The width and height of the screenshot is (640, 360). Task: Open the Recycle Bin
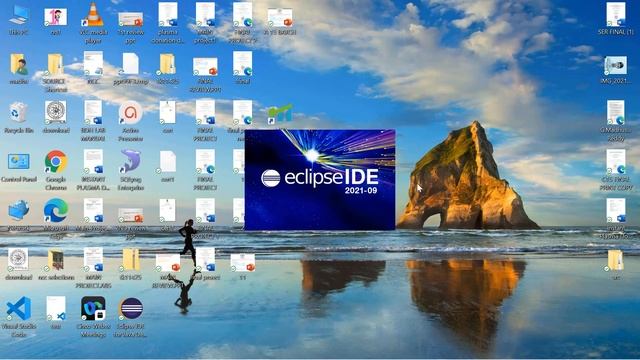click(x=18, y=116)
